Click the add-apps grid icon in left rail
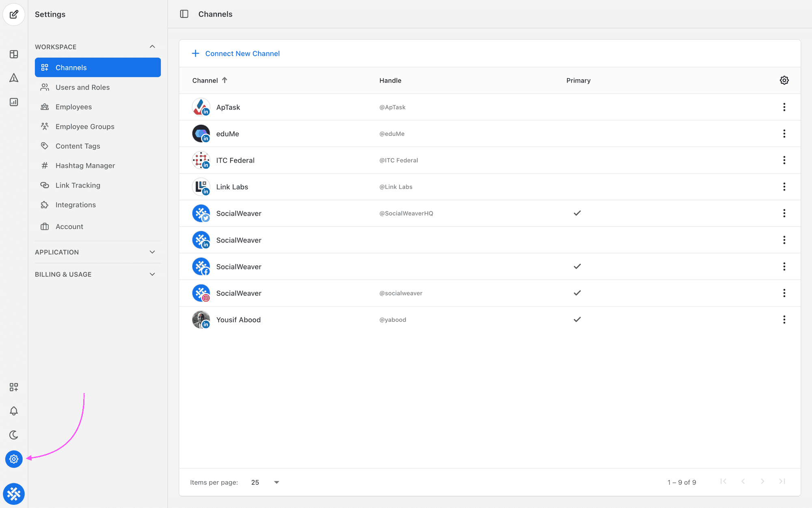The height and width of the screenshot is (508, 812). (x=14, y=387)
